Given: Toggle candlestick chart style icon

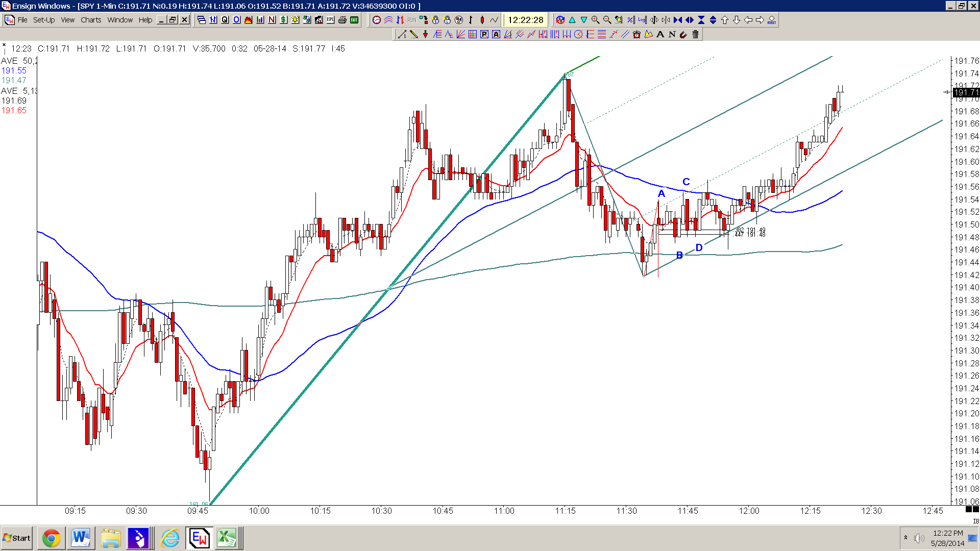Looking at the screenshot, I should pyautogui.click(x=482, y=20).
